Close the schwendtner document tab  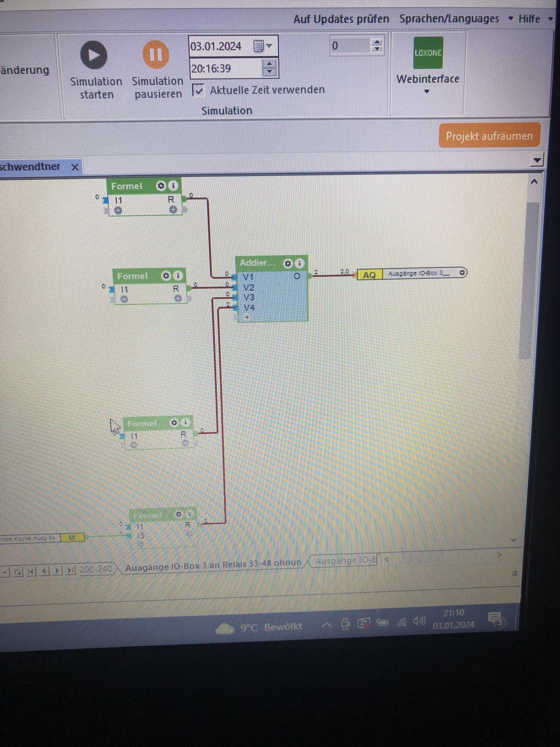[x=75, y=167]
